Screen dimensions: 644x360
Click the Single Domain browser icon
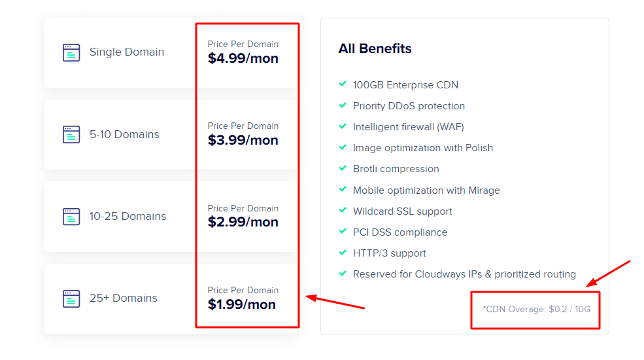click(x=71, y=52)
